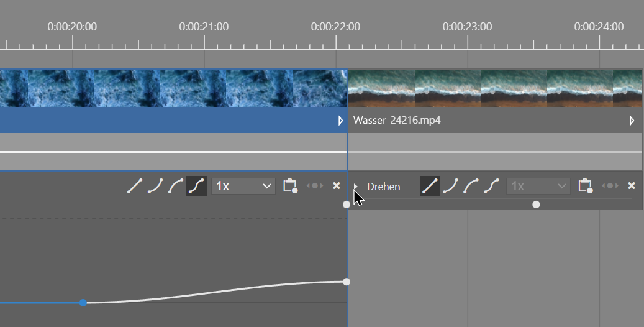Jump to previous keyframe in the Drehen row
The height and width of the screenshot is (327, 644).
604,186
